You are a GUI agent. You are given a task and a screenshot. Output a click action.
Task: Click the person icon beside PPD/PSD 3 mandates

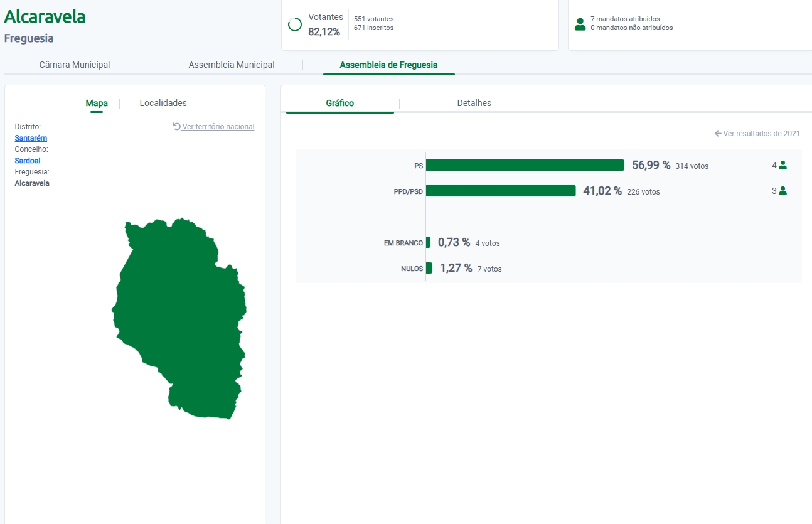coord(783,191)
